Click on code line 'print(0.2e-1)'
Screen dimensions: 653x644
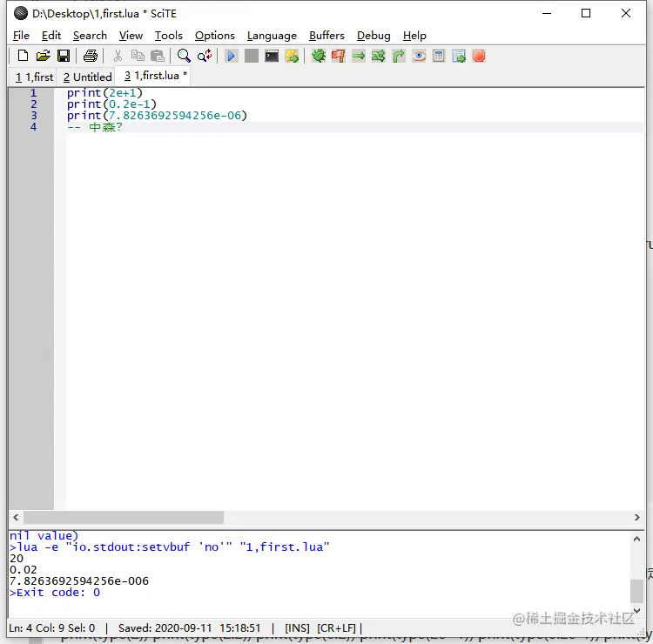(x=111, y=104)
